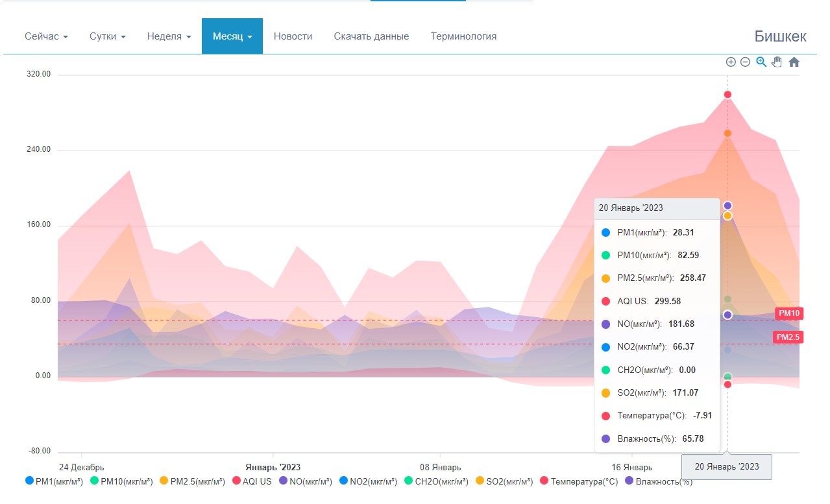
Task: Toggle AQI US series in legend
Action: click(252, 481)
